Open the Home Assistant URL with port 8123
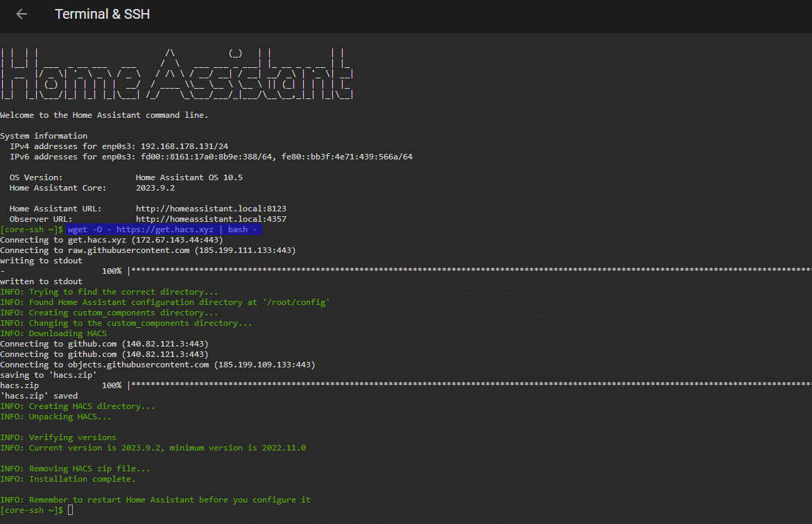812x524 pixels. coord(211,209)
